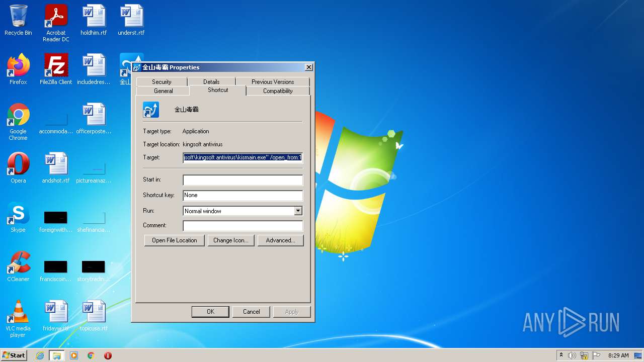Image resolution: width=644 pixels, height=362 pixels.
Task: Select the holdhim.rtf file icon
Action: (x=94, y=20)
